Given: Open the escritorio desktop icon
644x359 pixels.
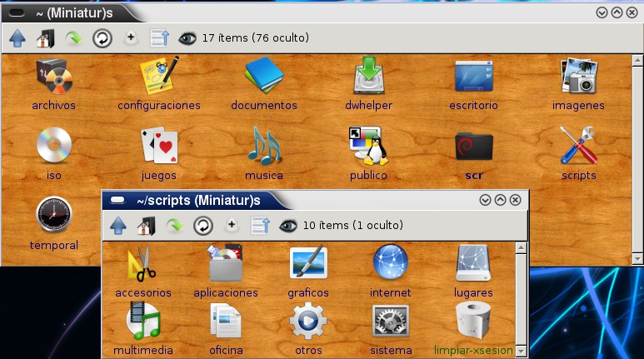Looking at the screenshot, I should click(473, 76).
